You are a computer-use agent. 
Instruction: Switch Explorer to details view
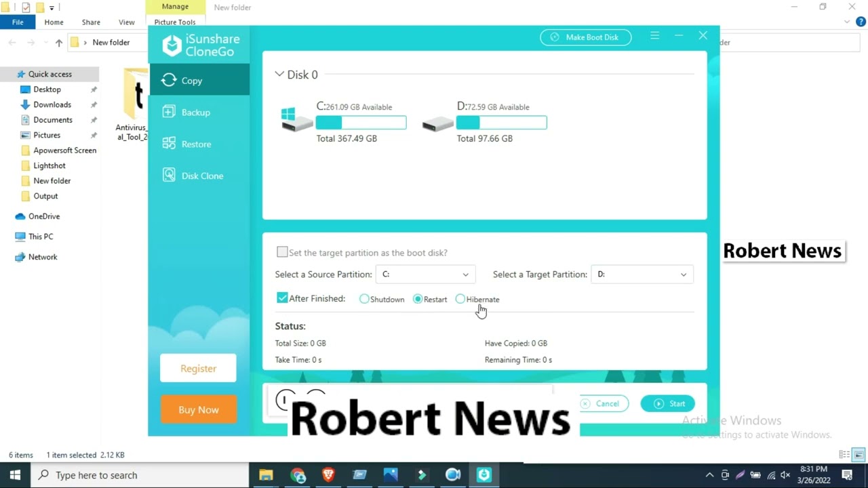click(844, 455)
